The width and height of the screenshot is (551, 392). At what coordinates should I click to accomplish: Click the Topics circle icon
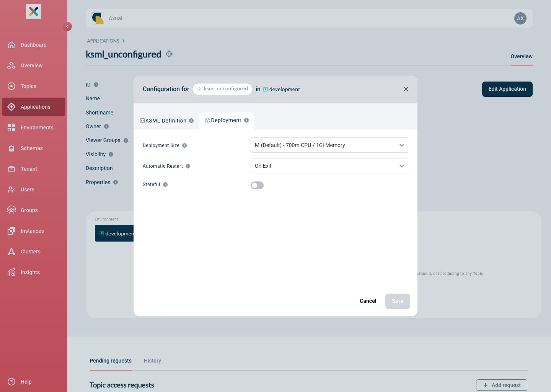[x=11, y=86]
